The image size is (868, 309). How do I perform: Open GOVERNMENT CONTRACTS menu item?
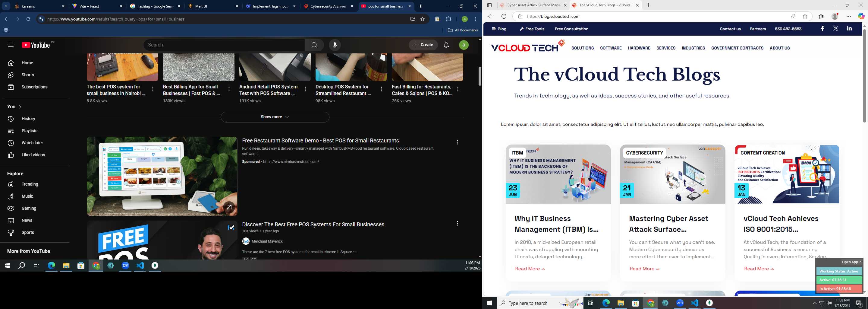[737, 48]
